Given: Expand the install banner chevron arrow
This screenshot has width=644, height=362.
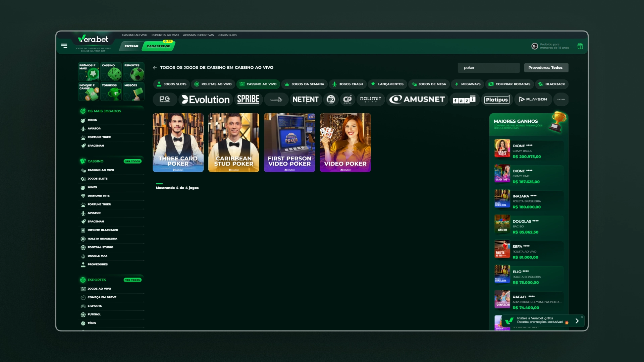Looking at the screenshot, I should click(x=577, y=321).
